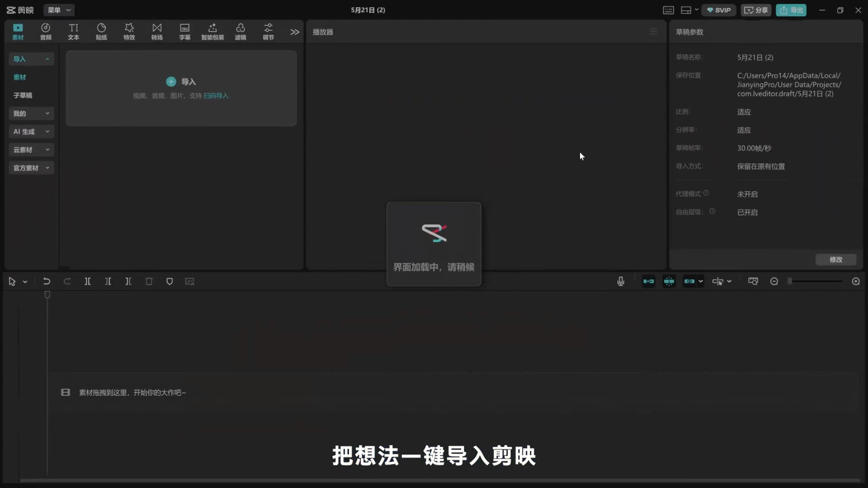Viewport: 868px width, 488px height.
Task: Click the timeline zoom slider track
Action: point(815,281)
